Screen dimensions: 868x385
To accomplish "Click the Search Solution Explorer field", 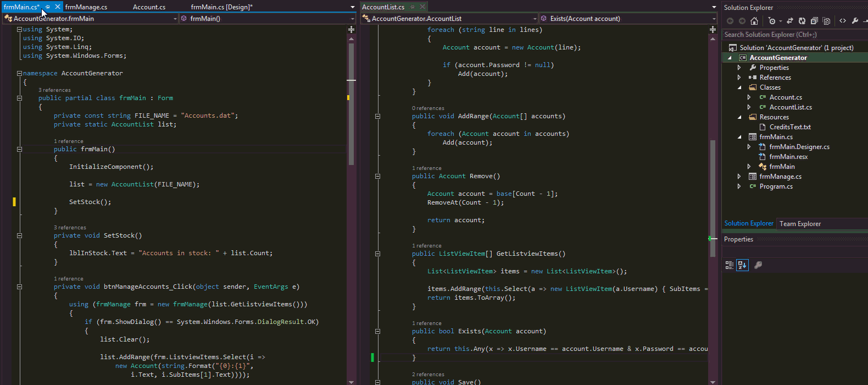I will coord(791,35).
